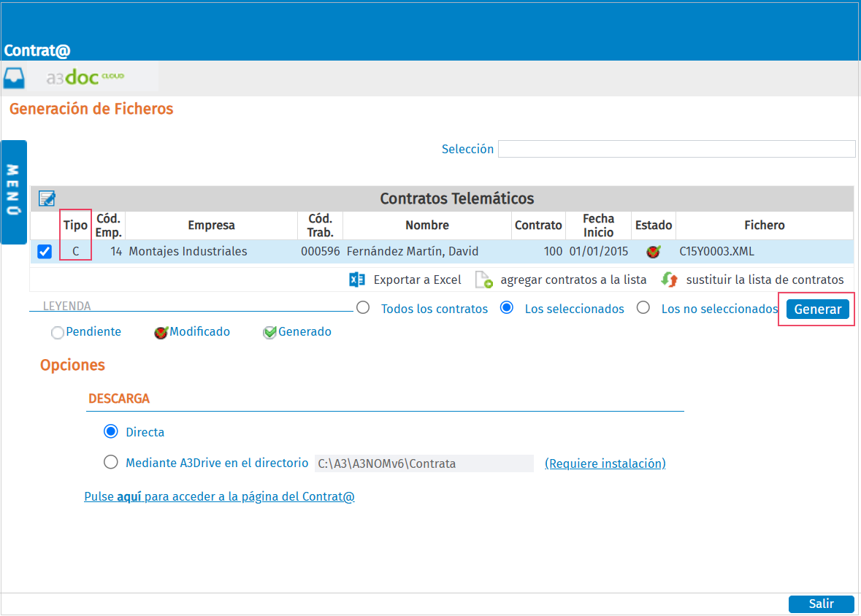Screen dimensions: 861x616
Task: Click the Nombre column header
Action: 427,225
